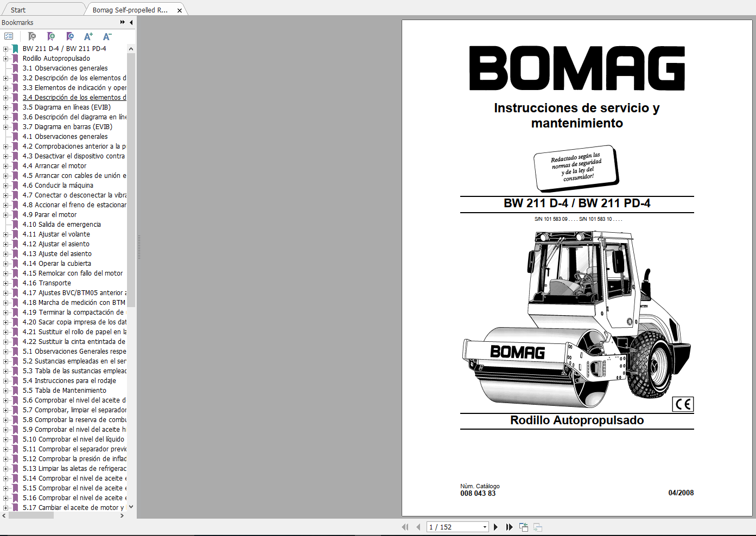The width and height of the screenshot is (756, 536).
Task: Close the Bomag Self-propelled document tab
Action: pyautogui.click(x=180, y=10)
